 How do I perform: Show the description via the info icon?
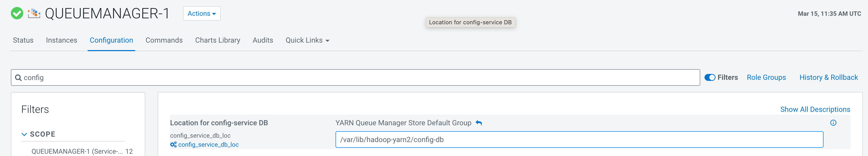click(x=833, y=123)
